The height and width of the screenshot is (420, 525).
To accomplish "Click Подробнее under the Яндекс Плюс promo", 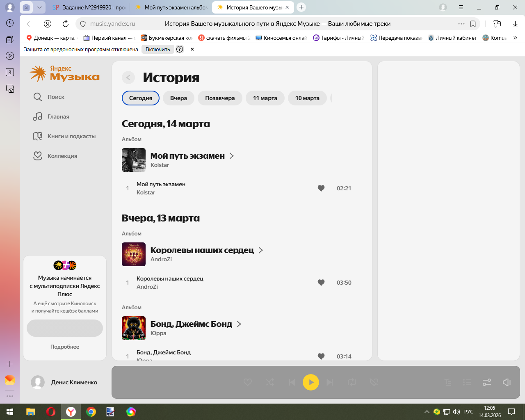I will pyautogui.click(x=65, y=347).
